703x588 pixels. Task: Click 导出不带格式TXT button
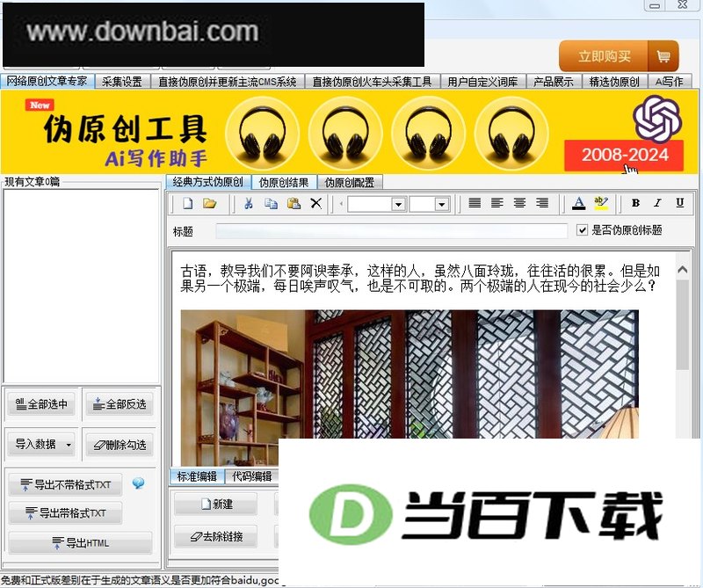pos(65,485)
